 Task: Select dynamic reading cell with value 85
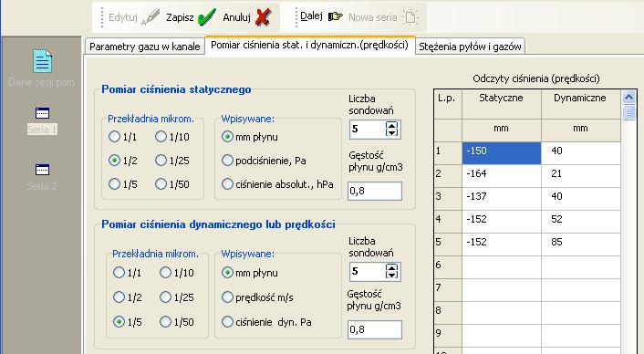click(581, 242)
